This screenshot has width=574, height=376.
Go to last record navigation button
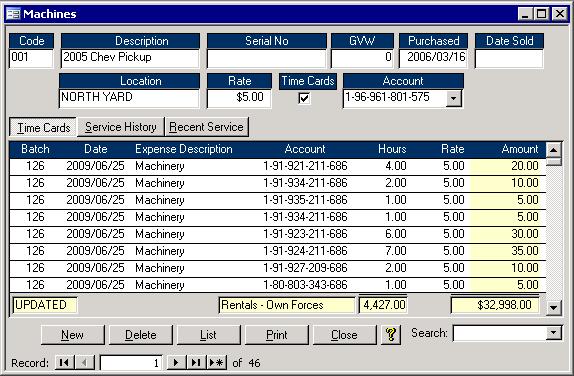tap(197, 363)
